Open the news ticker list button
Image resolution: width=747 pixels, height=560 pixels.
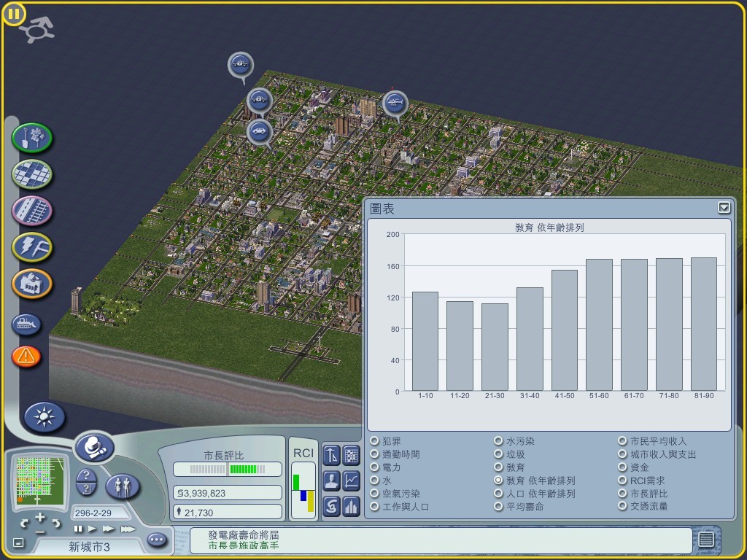(x=706, y=540)
